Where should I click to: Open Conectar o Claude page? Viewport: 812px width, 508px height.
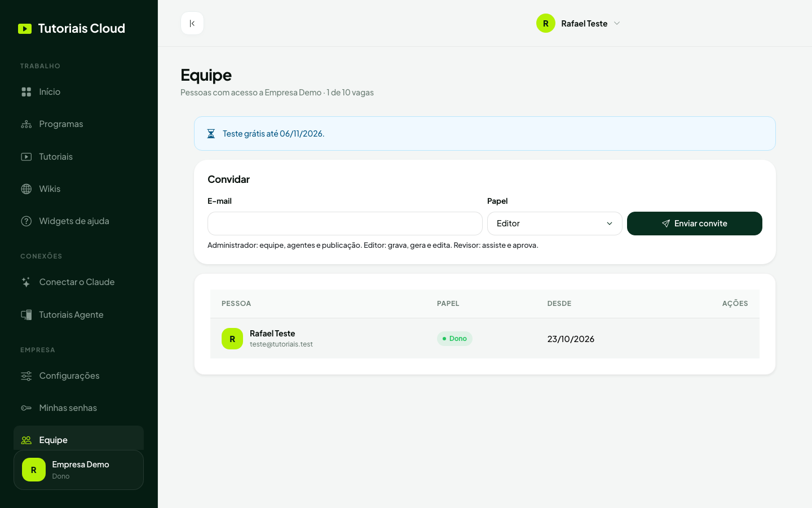click(78, 282)
